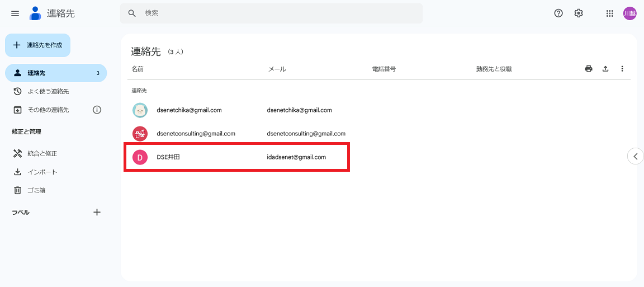The height and width of the screenshot is (287, 644).
Task: Open the more options three-dot menu
Action: pos(622,69)
